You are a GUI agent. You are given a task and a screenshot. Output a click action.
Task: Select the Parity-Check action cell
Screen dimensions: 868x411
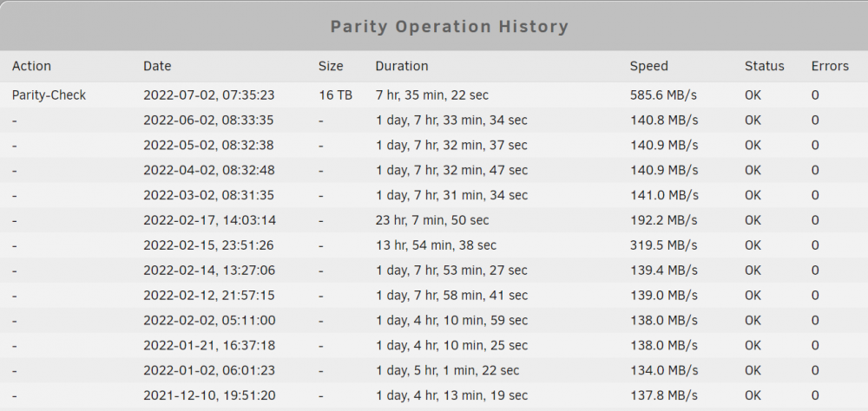point(49,95)
